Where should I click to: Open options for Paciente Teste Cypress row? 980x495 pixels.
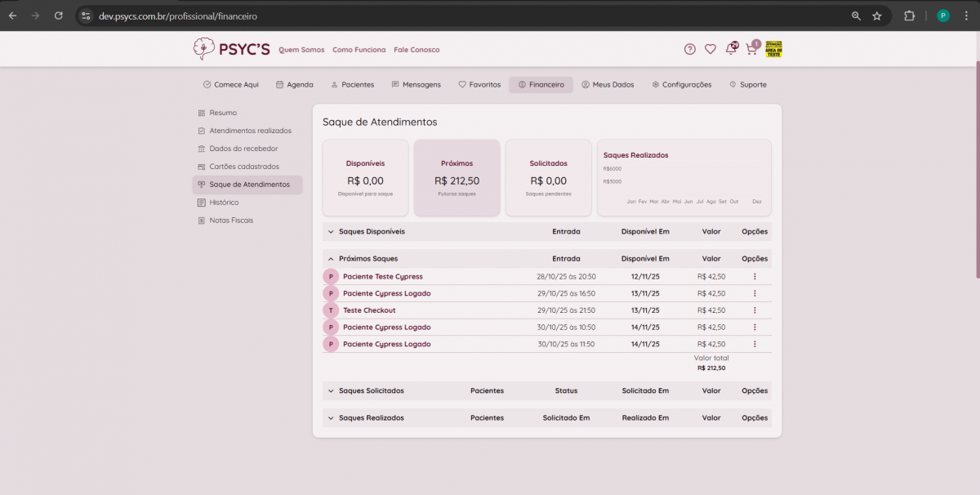[755, 277]
